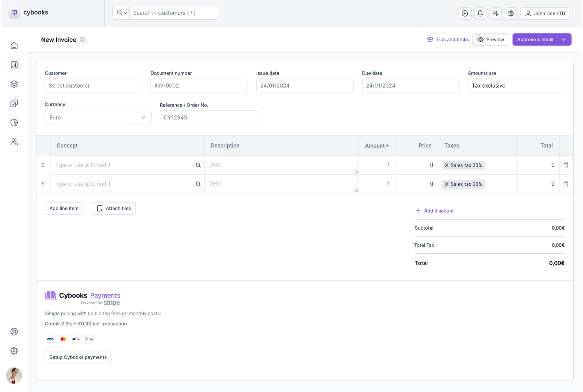Remove Sales tax 20% from second row

447,184
